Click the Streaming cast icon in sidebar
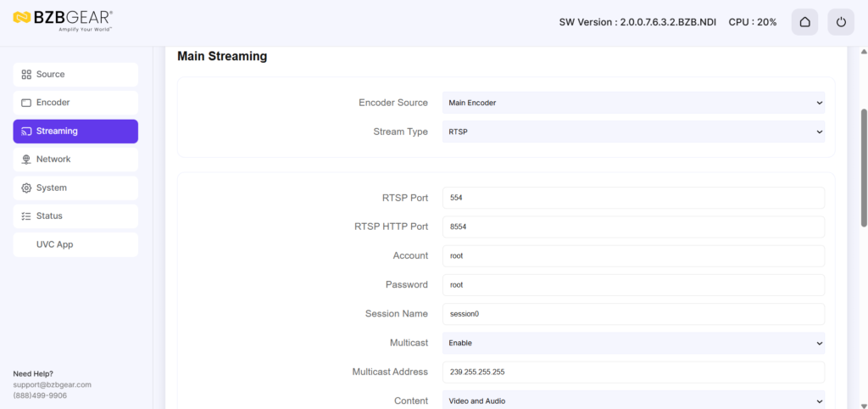The image size is (868, 409). 26,132
